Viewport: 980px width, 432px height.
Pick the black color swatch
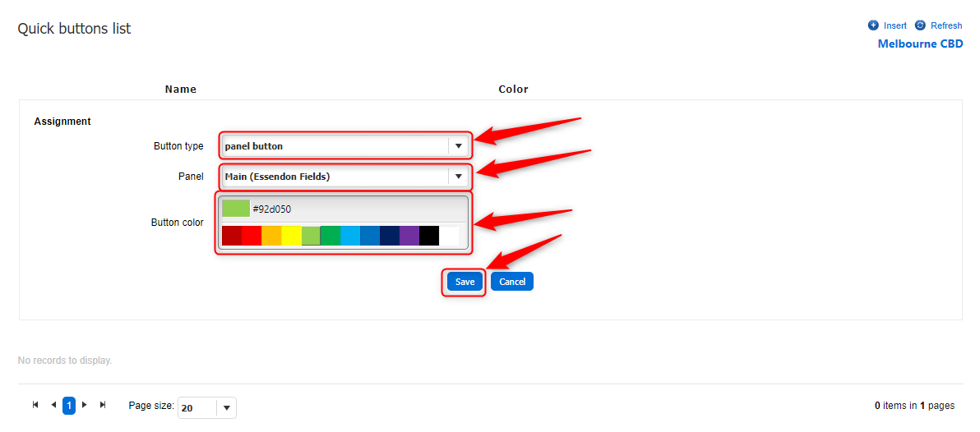pos(429,236)
